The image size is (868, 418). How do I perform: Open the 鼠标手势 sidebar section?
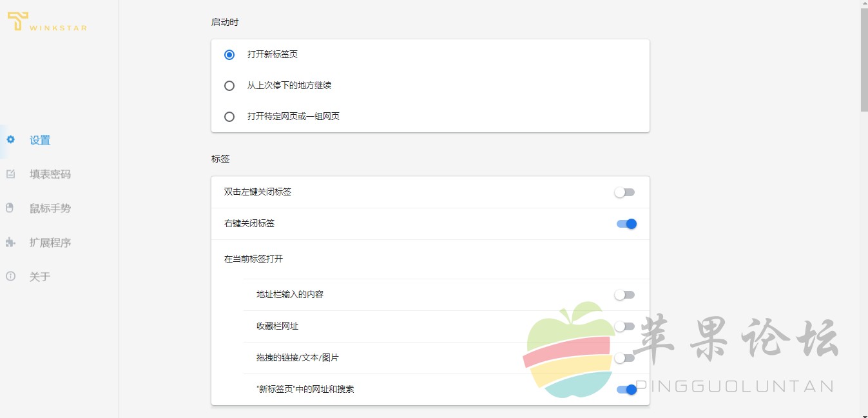(x=50, y=208)
